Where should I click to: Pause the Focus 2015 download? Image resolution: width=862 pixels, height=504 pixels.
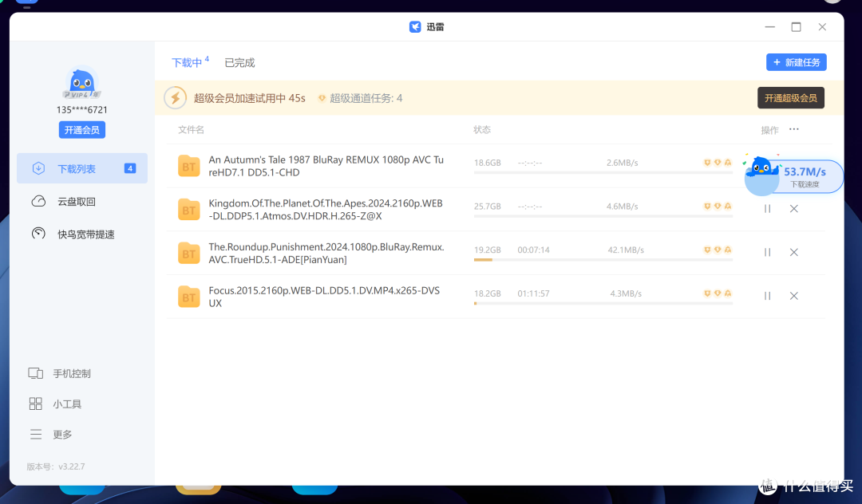click(x=768, y=296)
